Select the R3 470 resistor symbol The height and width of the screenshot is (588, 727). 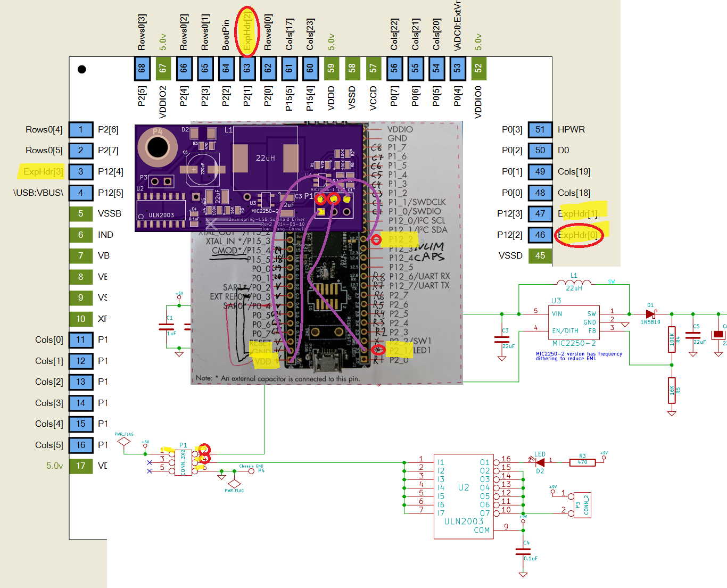(x=582, y=462)
